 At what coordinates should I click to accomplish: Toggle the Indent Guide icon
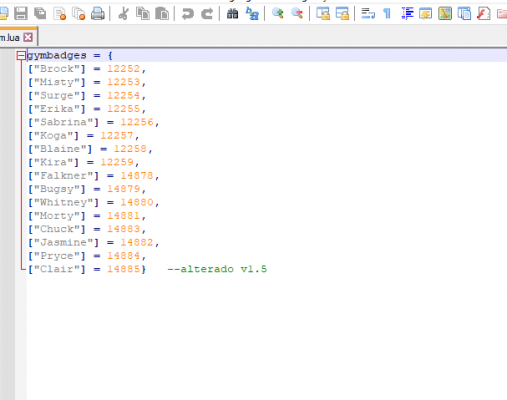click(407, 14)
